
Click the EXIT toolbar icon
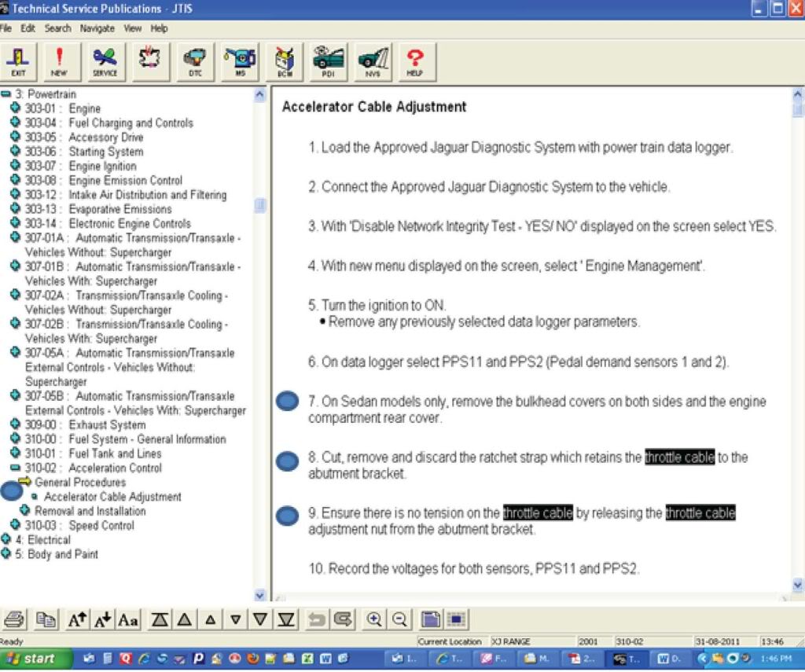[x=19, y=61]
